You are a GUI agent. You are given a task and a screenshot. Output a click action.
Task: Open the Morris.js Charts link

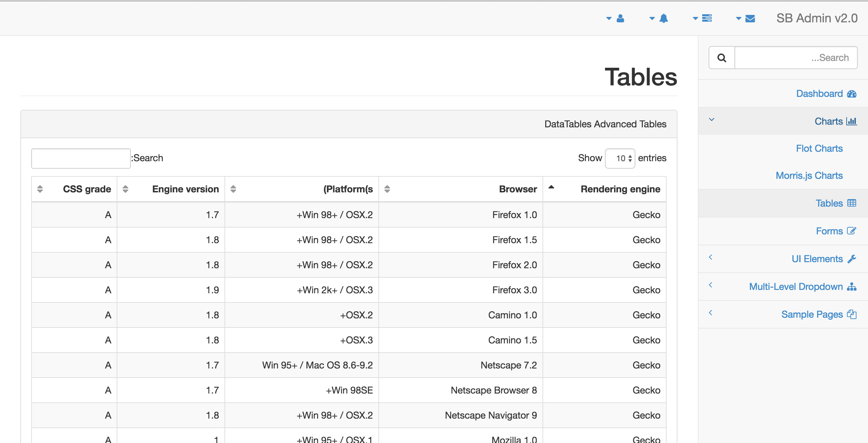point(809,175)
